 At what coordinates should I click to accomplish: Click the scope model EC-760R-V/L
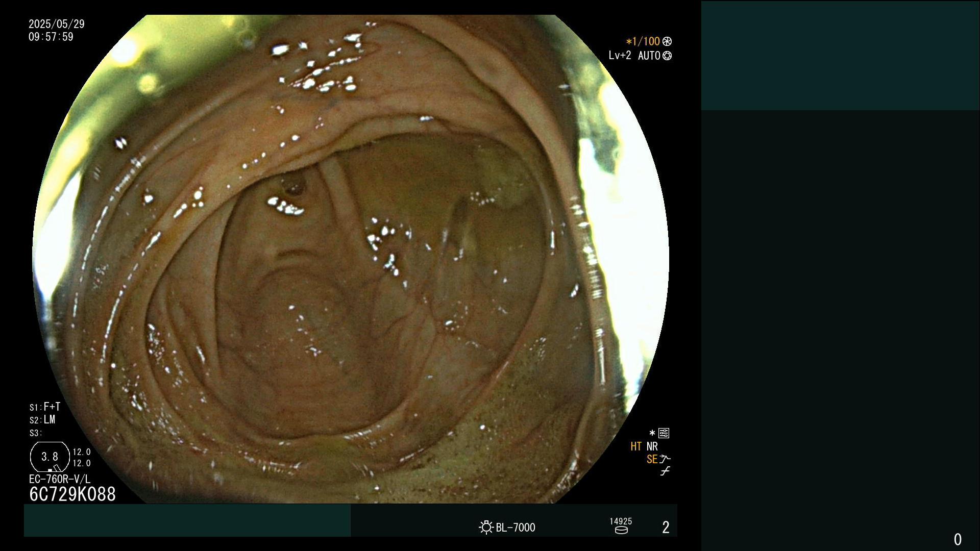pos(60,479)
